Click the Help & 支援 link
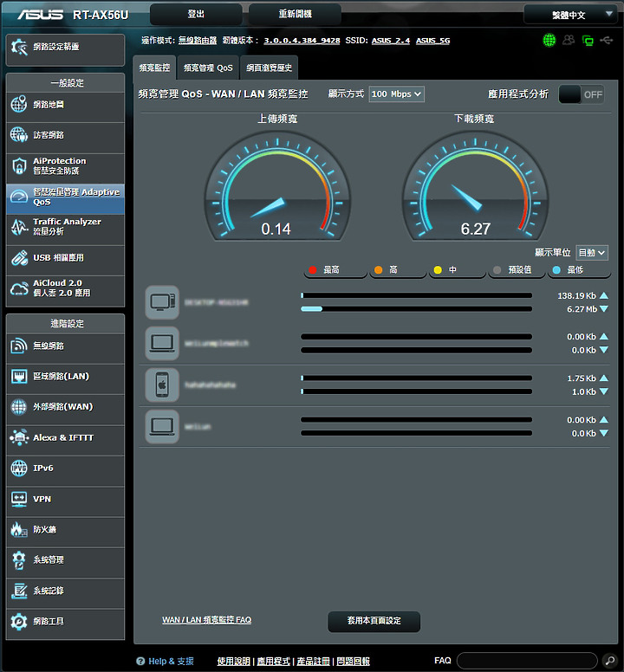This screenshot has height=672, width=624. [x=166, y=661]
